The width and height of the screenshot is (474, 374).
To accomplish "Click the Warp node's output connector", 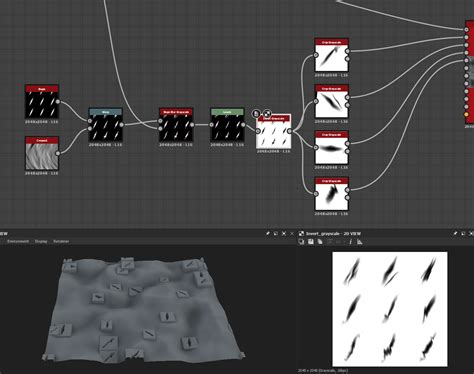I will [122, 125].
